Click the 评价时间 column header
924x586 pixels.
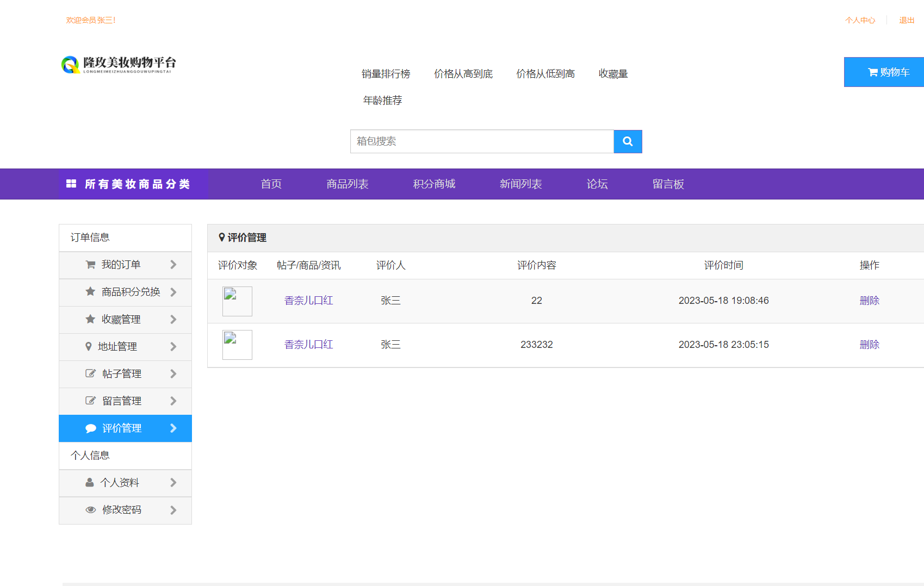[x=724, y=265]
